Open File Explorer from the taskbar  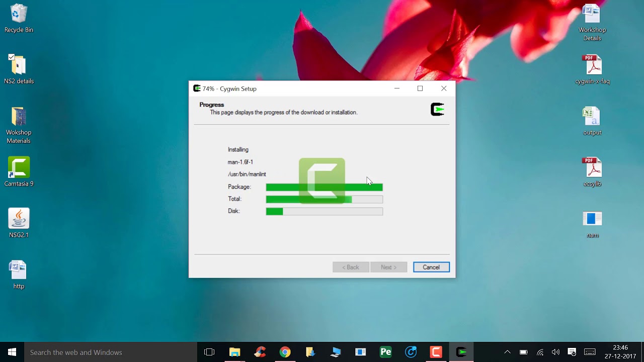tap(234, 352)
